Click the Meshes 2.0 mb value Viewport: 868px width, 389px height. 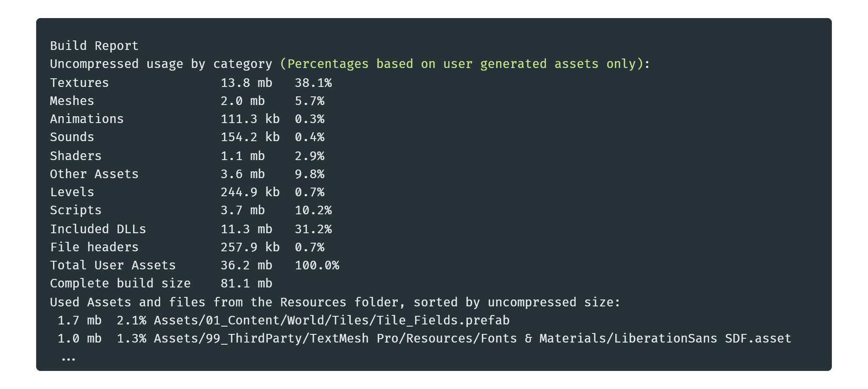coord(243,101)
